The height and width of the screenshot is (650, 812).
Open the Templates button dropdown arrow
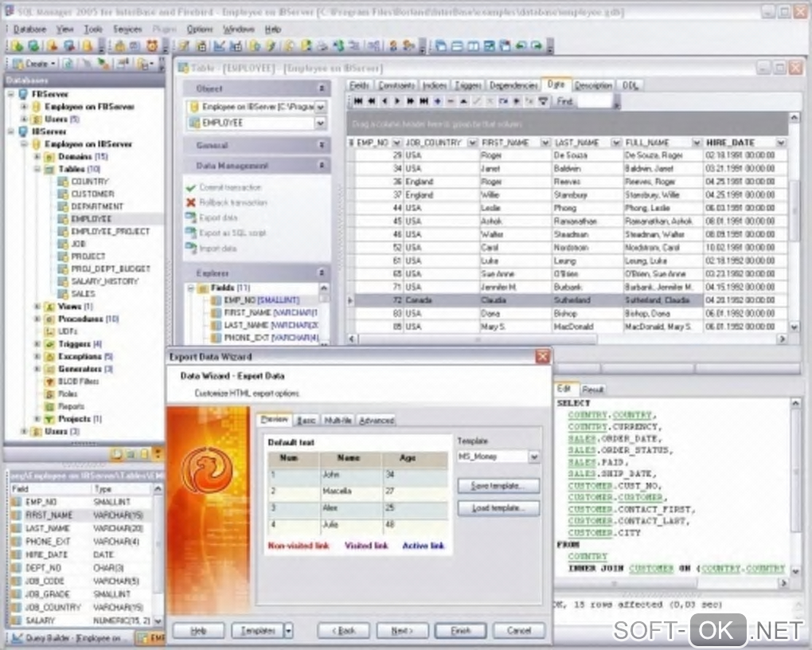point(288,631)
